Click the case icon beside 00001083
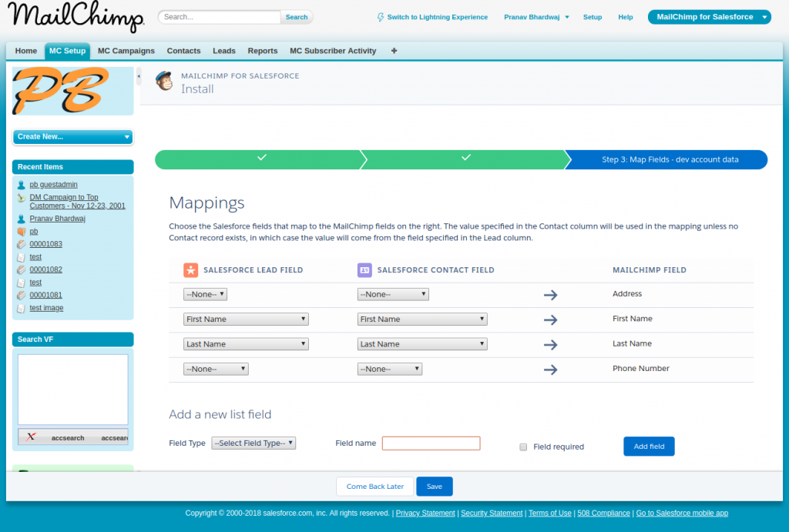 coord(21,244)
